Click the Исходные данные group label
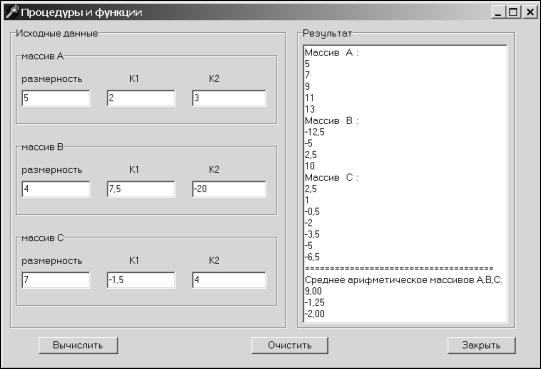The image size is (541, 369). pyautogui.click(x=57, y=33)
